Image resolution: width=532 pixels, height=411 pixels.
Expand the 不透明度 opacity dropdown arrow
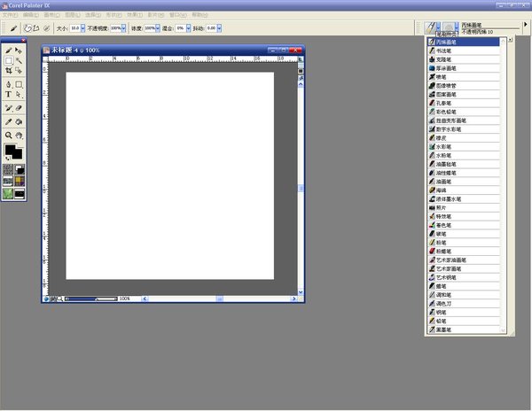point(123,28)
